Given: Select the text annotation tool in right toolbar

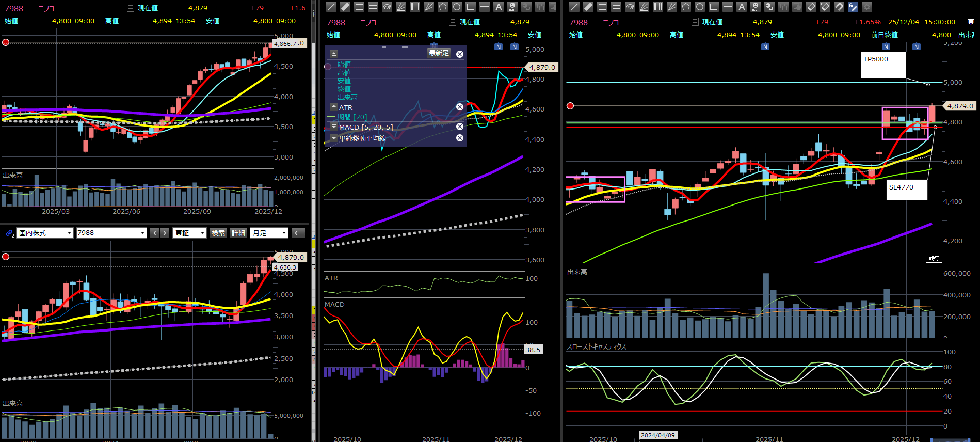Looking at the screenshot, I should (742, 7).
